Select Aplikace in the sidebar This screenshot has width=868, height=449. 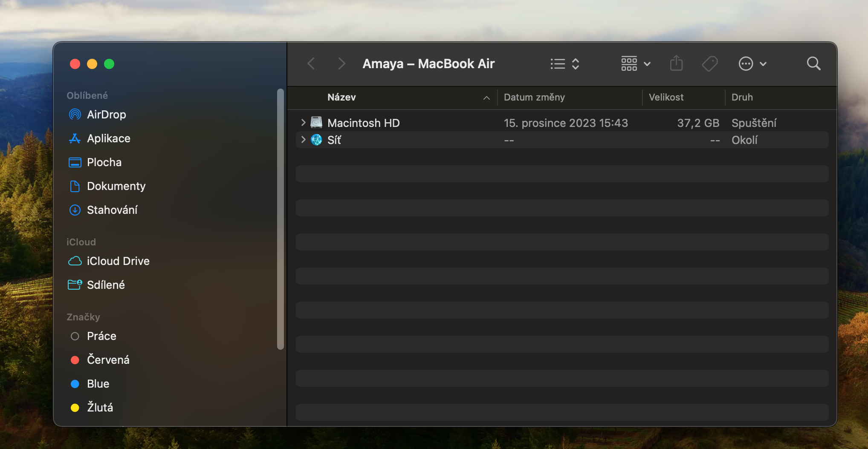click(x=99, y=138)
